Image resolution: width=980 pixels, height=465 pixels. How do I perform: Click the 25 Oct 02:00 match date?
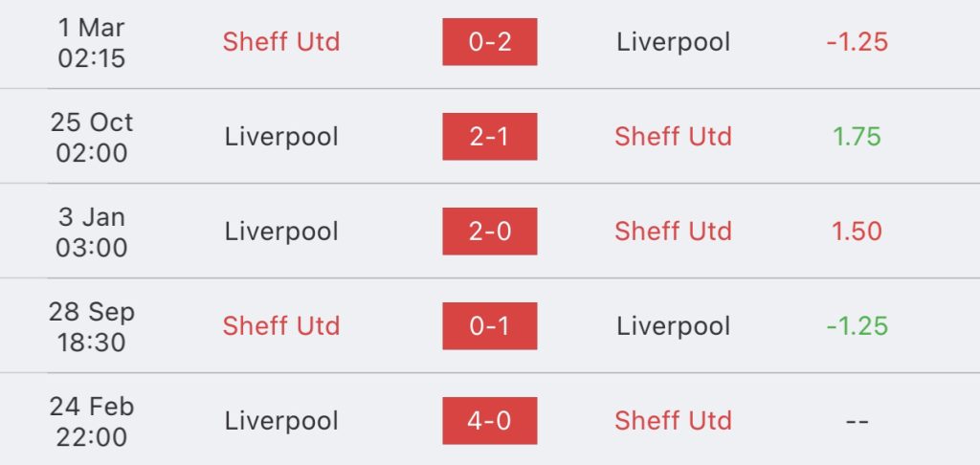[x=92, y=137]
